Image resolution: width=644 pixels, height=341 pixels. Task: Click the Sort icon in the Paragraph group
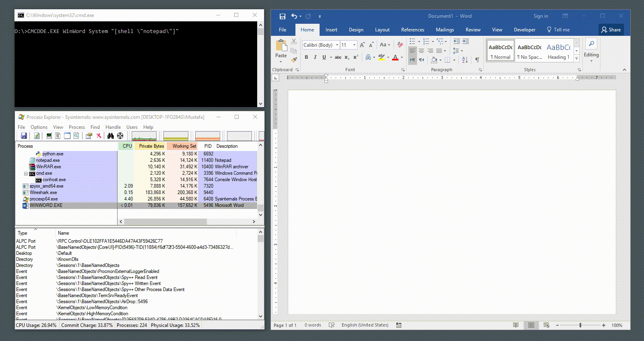(465, 60)
